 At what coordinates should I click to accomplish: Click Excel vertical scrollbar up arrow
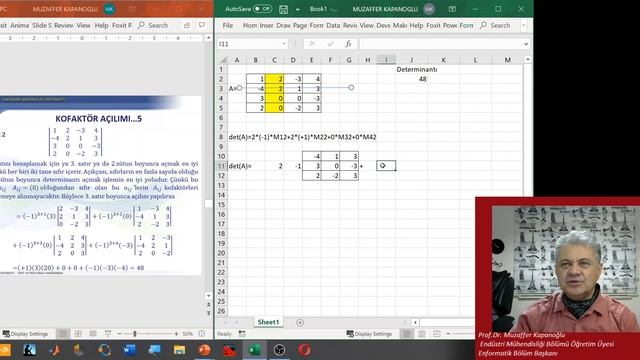[528, 60]
